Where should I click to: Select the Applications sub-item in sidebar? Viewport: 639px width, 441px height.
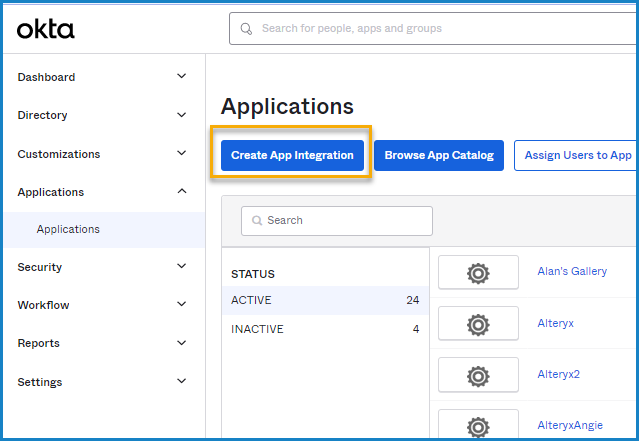click(x=104, y=229)
